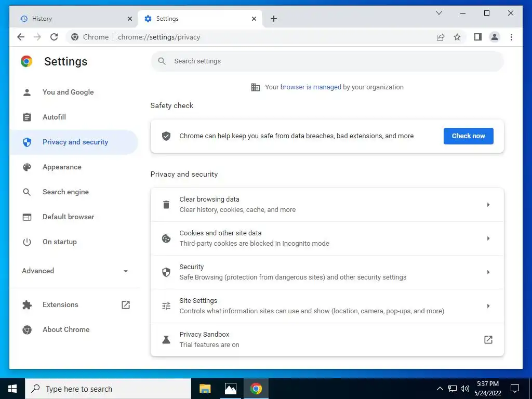Click the Chrome icon beside About Chrome
Viewport: 532px width, 399px height.
[27, 329]
